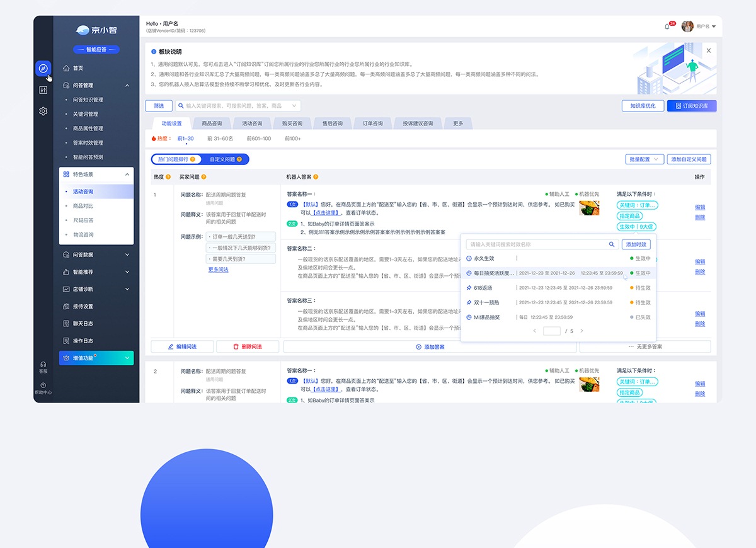Screen dimensions: 756x548
Task: Select the 前 31-60名 popularity range
Action: tap(220, 139)
